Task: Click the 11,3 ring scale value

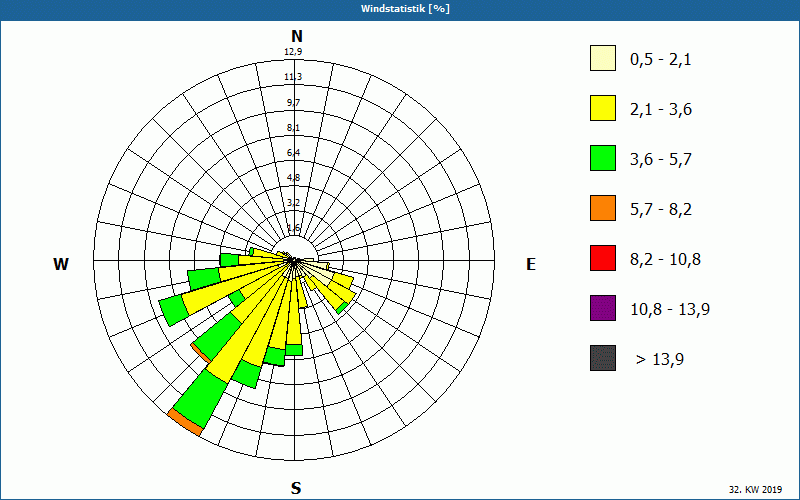Action: 293,77
